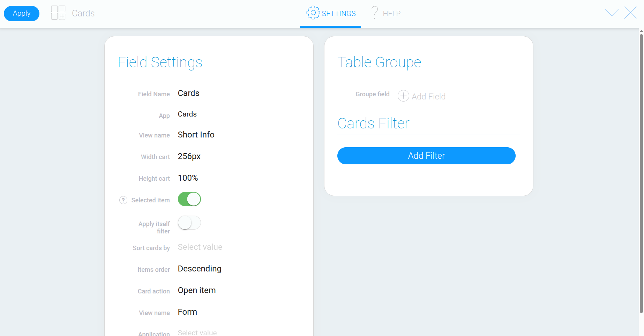Click the Add Filter button
Image resolution: width=644 pixels, height=336 pixels.
click(x=426, y=156)
